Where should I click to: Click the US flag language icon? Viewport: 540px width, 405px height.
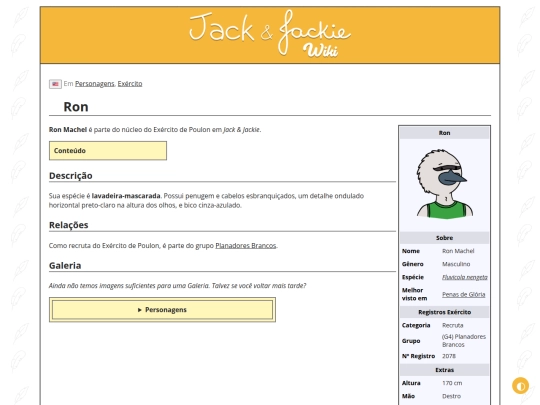point(55,84)
